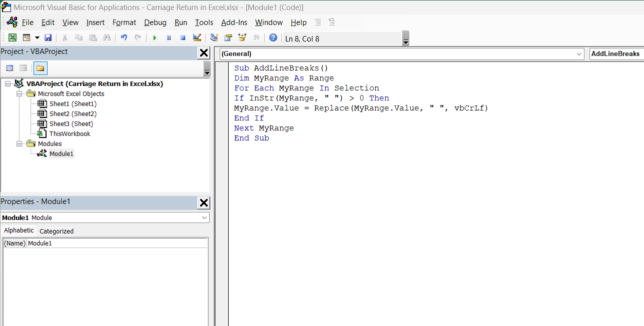Open the Format menu

125,22
